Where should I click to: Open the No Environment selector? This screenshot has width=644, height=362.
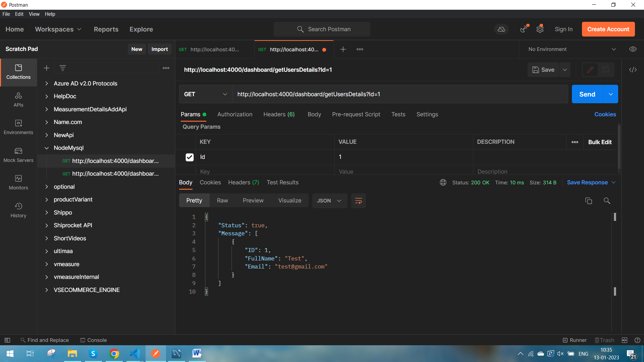[x=572, y=49]
